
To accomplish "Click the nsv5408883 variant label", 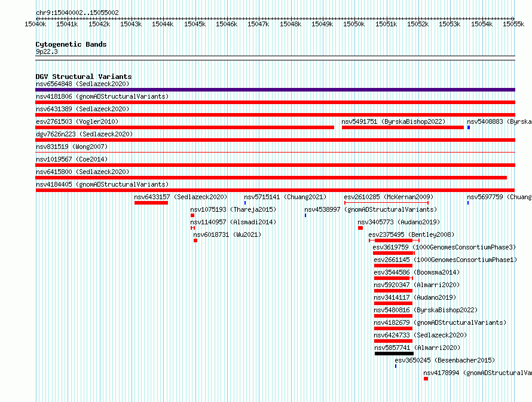I will pyautogui.click(x=499, y=121).
